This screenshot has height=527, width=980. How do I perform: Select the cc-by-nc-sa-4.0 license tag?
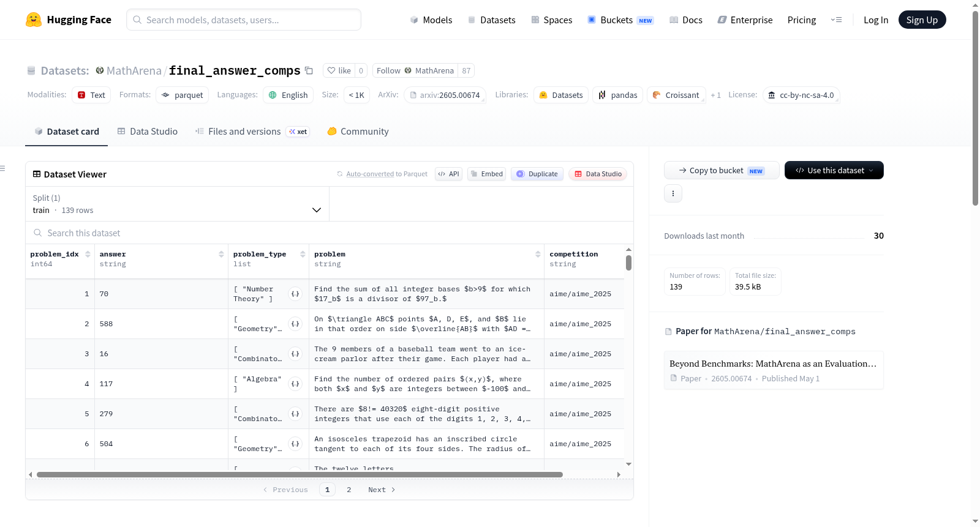click(801, 95)
